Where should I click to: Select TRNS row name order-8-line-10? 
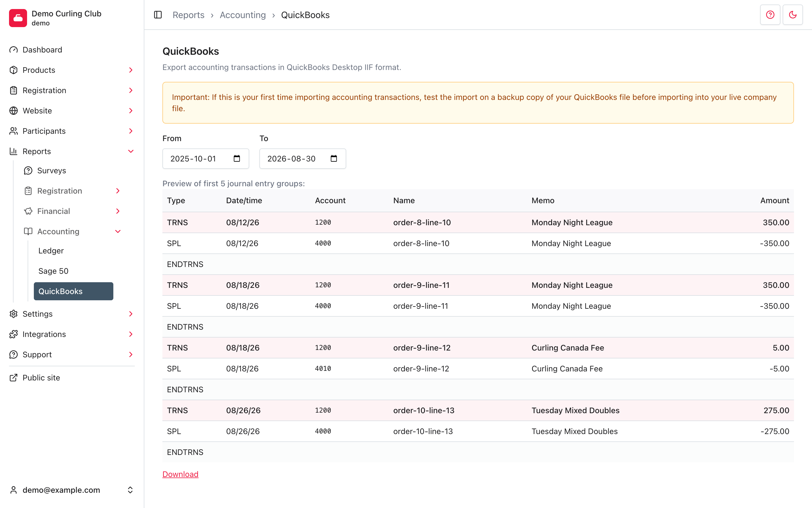pyautogui.click(x=422, y=222)
